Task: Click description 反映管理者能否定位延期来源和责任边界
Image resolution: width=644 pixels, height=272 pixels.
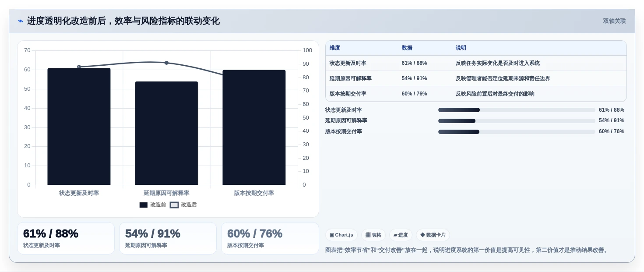Action: 503,78
